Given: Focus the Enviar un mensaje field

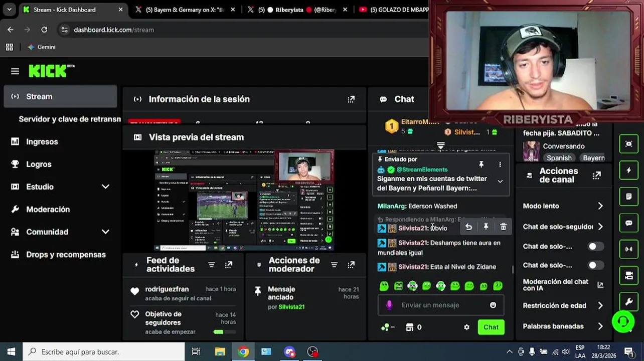Looking at the screenshot, I should click(x=440, y=305).
